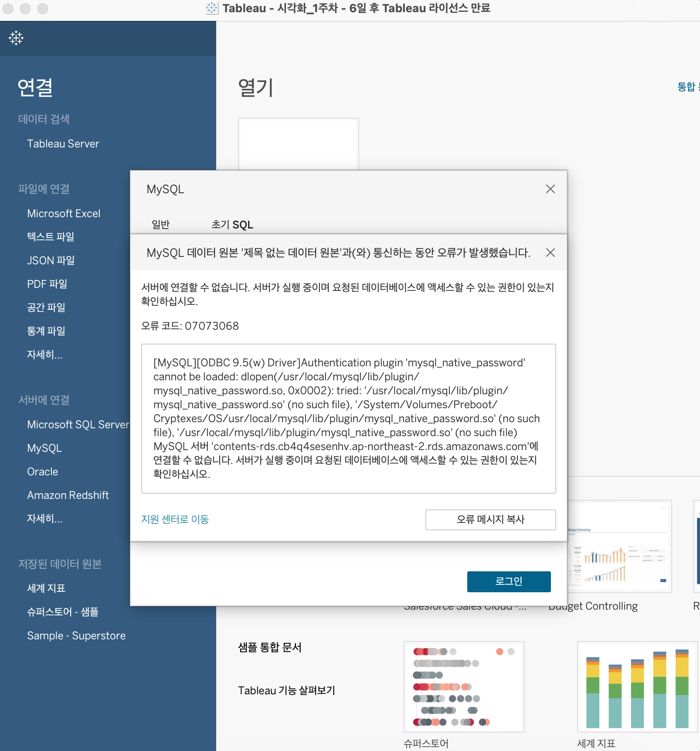
Task: Connect to Microsoft SQL Server
Action: coord(78,424)
